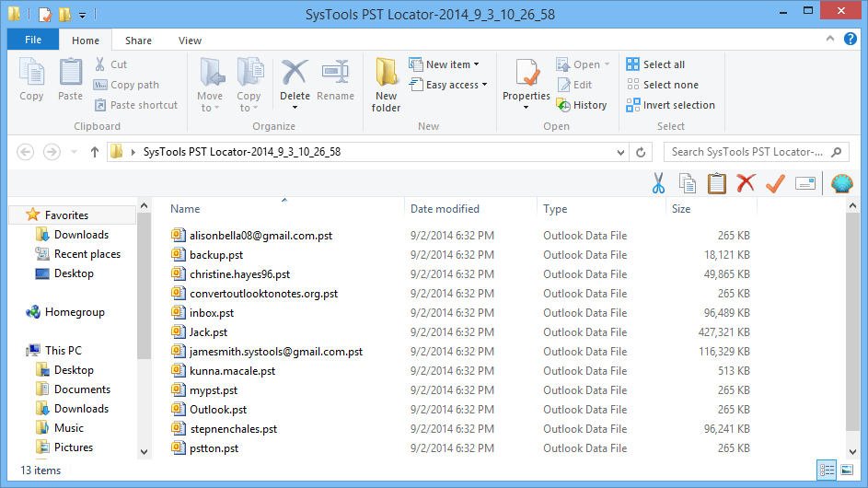Open recent locations dropdown arrow
The height and width of the screenshot is (488, 868).
(x=74, y=152)
